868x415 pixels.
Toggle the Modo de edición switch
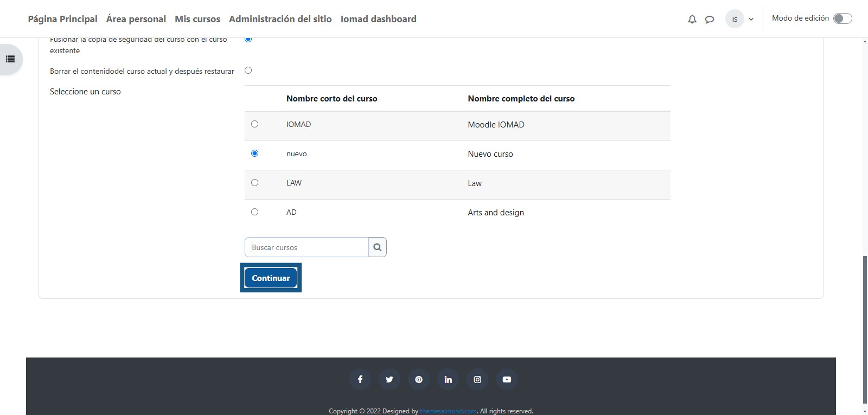842,18
